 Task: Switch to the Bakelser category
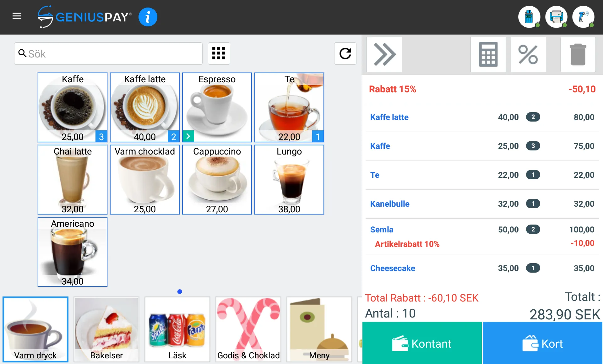(106, 329)
